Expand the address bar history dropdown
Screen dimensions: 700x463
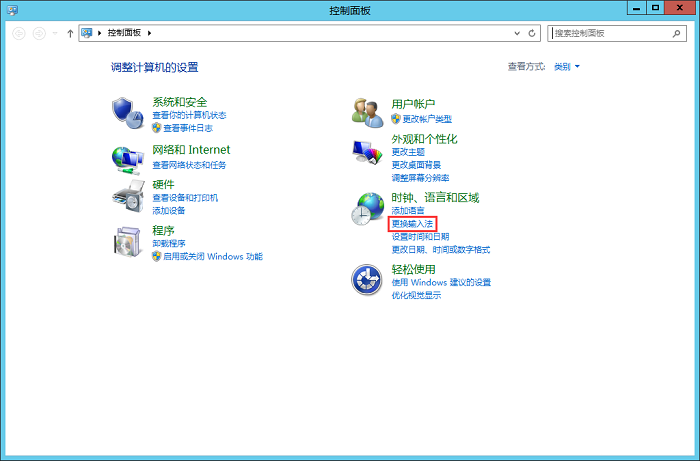tap(517, 33)
